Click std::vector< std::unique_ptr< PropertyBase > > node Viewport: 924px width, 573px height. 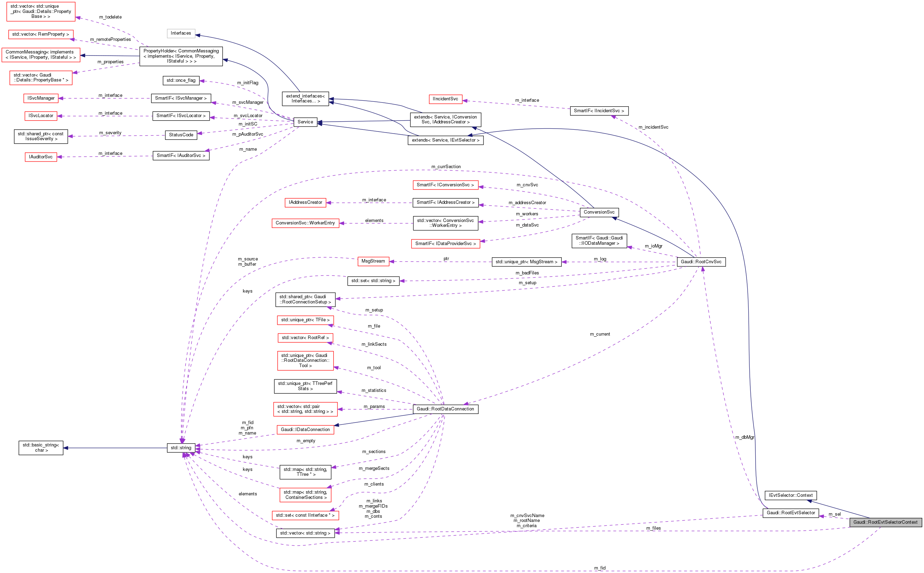coord(41,12)
